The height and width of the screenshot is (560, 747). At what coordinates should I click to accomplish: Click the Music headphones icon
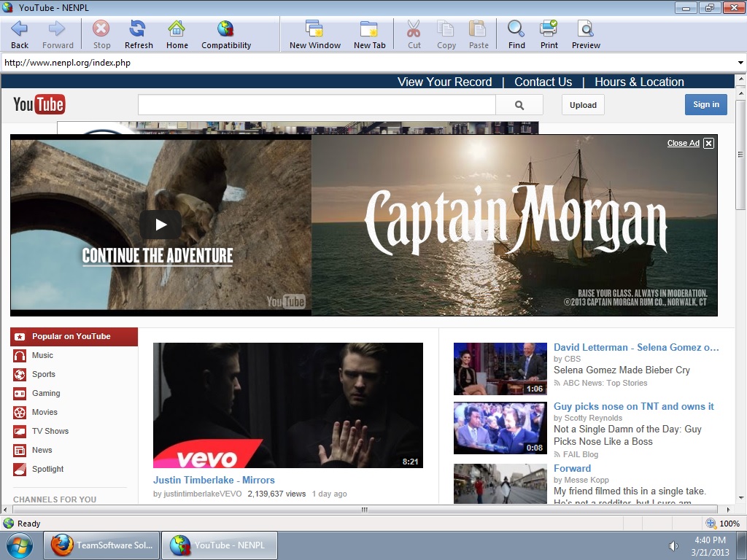(20, 356)
